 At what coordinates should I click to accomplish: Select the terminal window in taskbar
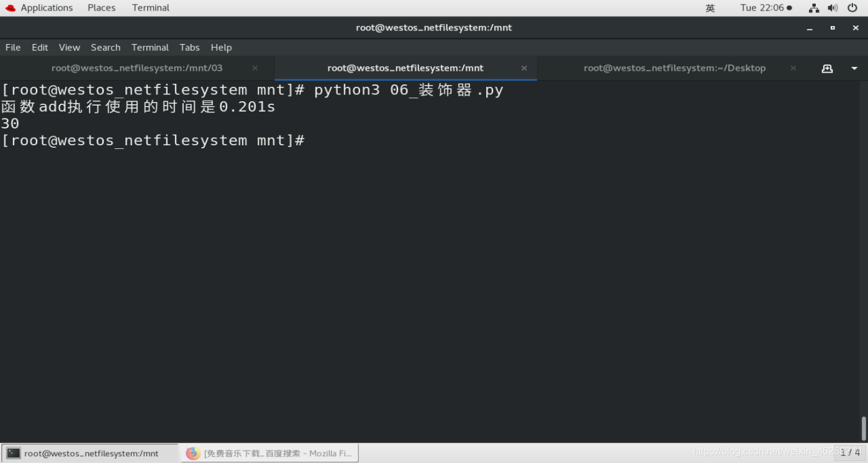(89, 453)
